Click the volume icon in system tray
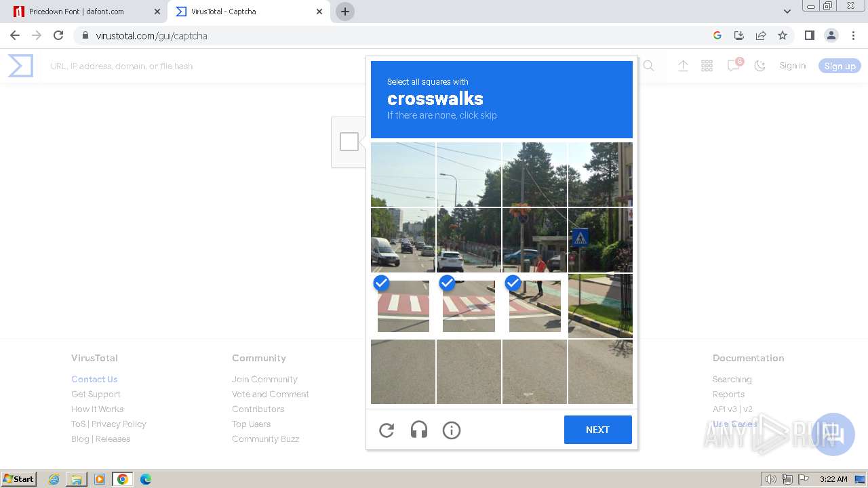 tap(770, 479)
